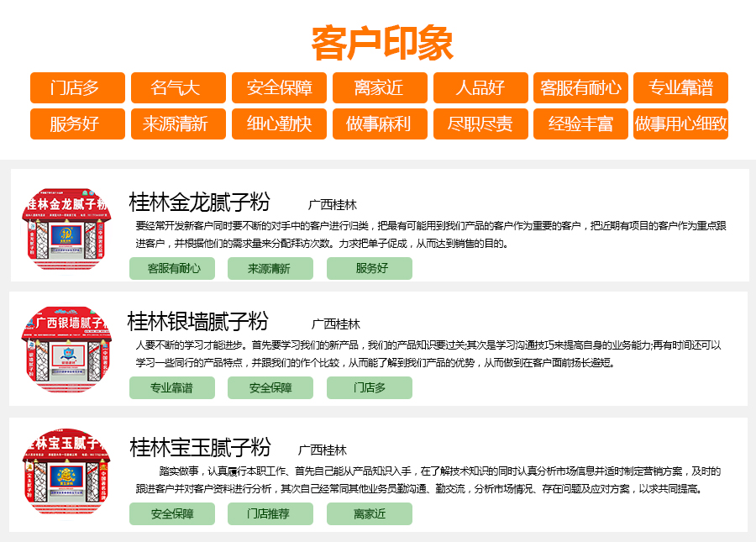Click description starting 人要不断的学习才能进步
Viewport: 756px width, 542px height.
pos(428,354)
